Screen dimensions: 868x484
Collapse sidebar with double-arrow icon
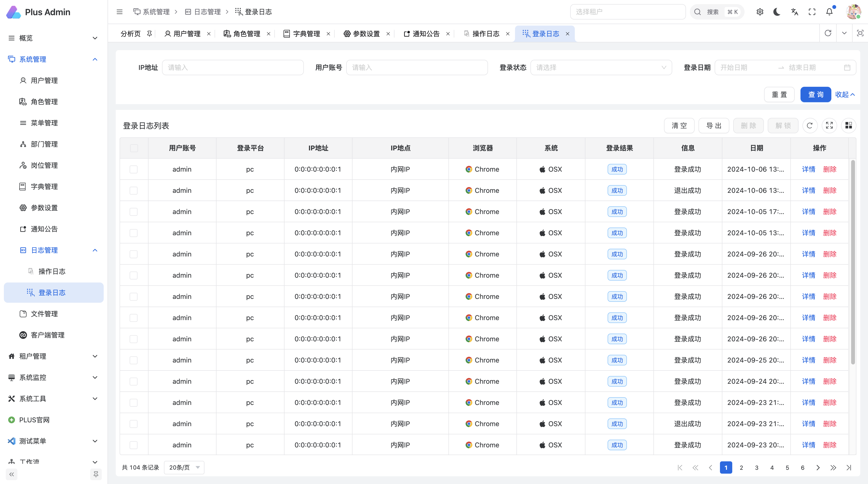[x=12, y=474]
